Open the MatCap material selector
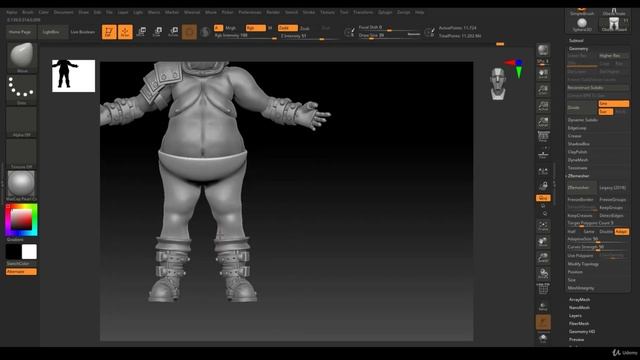 coord(22,185)
